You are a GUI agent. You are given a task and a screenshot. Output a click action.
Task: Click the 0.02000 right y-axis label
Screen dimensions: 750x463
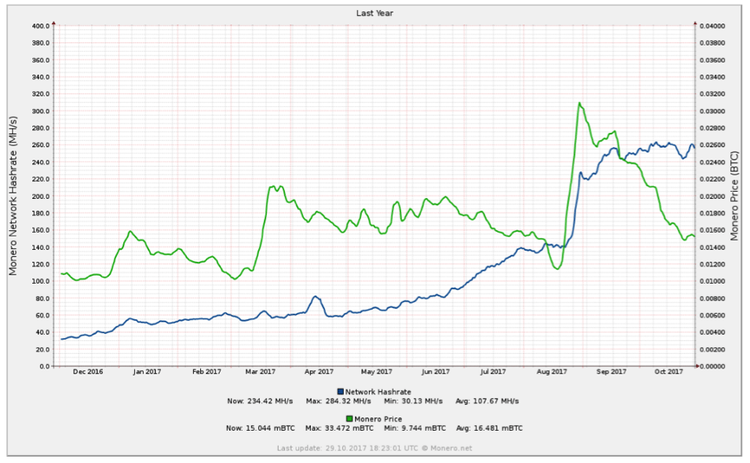(712, 196)
